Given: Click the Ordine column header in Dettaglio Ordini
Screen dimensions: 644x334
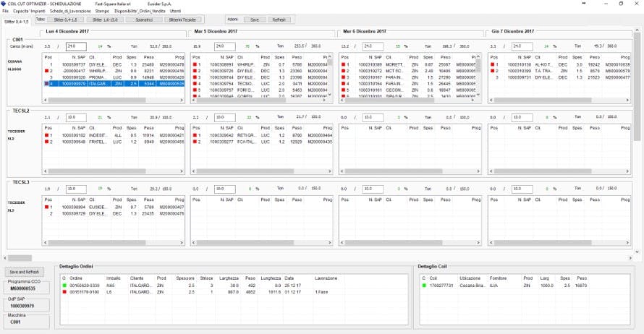Looking at the screenshot, I should click(76, 278).
